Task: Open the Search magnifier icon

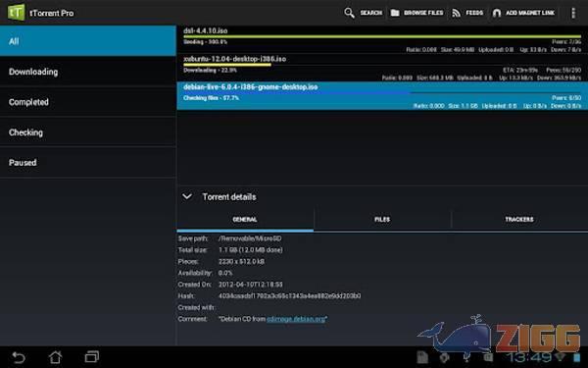Action: pos(349,13)
